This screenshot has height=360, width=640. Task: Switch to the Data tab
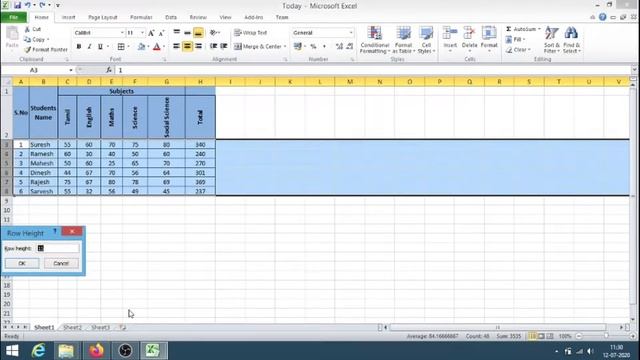click(x=171, y=18)
